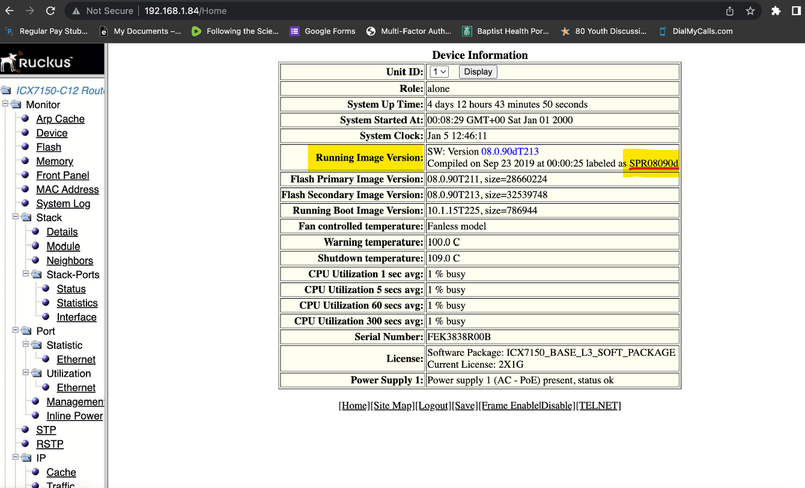Reload the page with refresh icon
The width and height of the screenshot is (805, 488).
pos(50,11)
